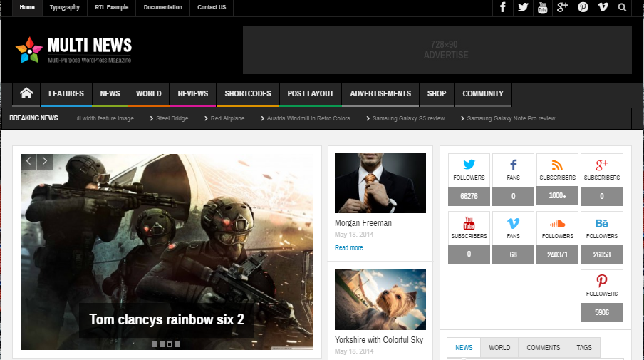Click the RSS subscribers icon
The image size is (644, 360).
[x=557, y=165]
